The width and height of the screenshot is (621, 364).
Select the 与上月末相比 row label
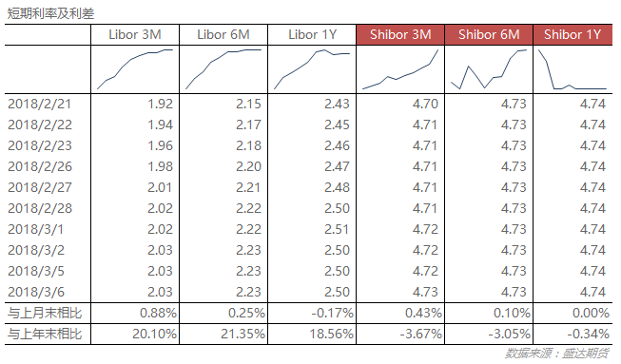click(x=45, y=314)
